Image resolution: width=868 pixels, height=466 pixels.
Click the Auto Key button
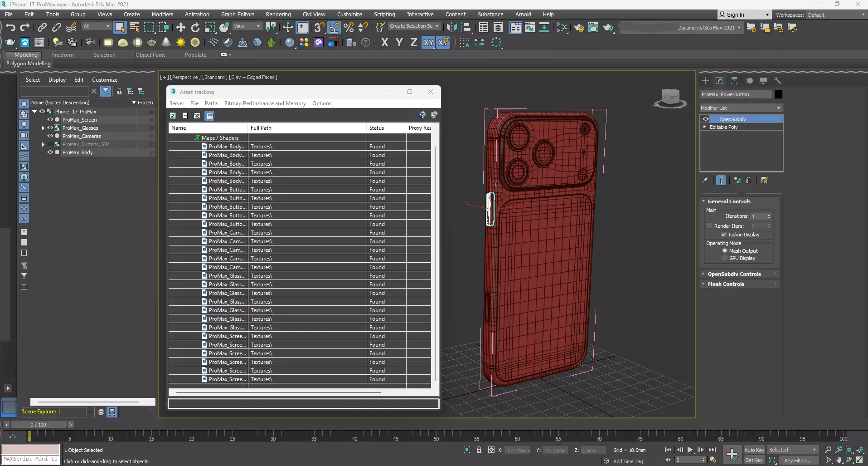click(x=754, y=450)
